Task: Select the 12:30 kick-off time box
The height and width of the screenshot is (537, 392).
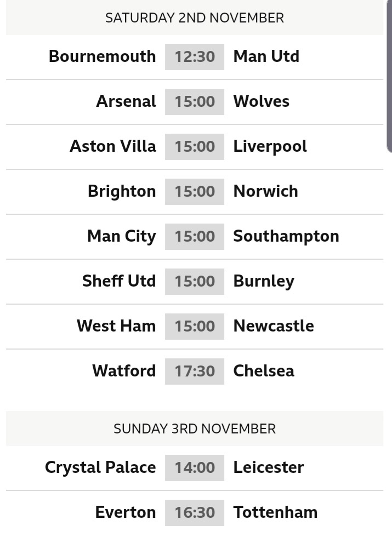Action: (195, 57)
